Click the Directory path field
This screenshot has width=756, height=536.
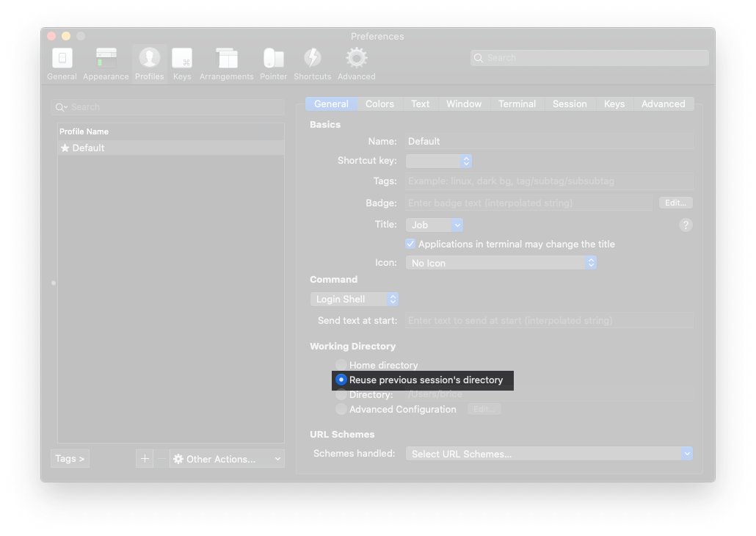549,394
